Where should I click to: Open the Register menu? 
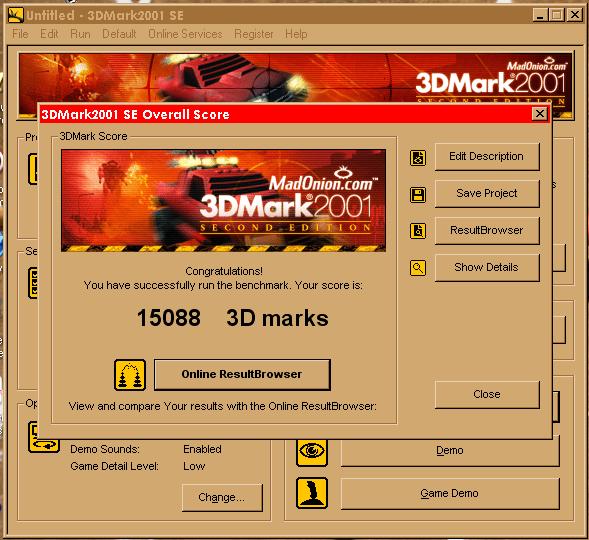pos(254,34)
